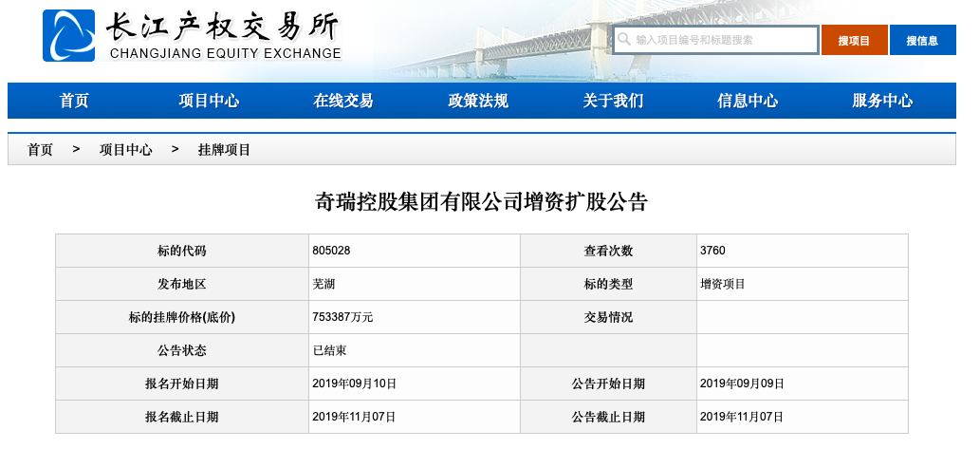
Task: Open the 在线交易 navigation menu item
Action: click(343, 101)
